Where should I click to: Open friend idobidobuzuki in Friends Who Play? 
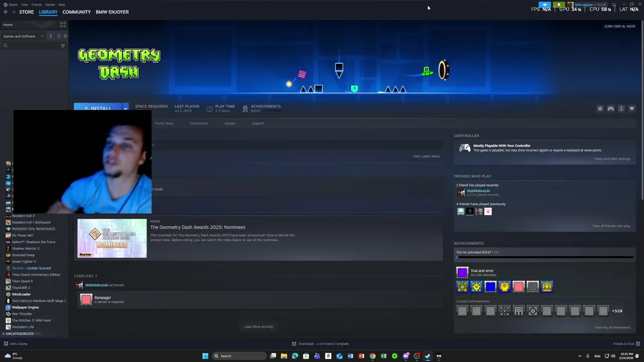[x=478, y=191]
